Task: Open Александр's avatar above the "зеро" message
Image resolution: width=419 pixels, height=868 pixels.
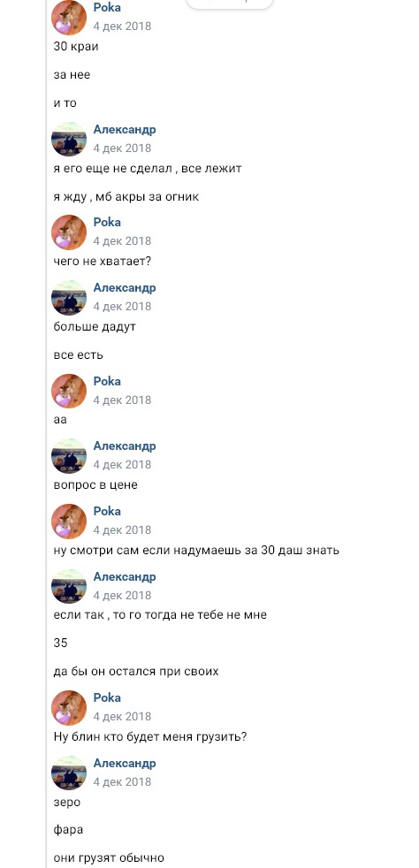Action: pos(69,773)
